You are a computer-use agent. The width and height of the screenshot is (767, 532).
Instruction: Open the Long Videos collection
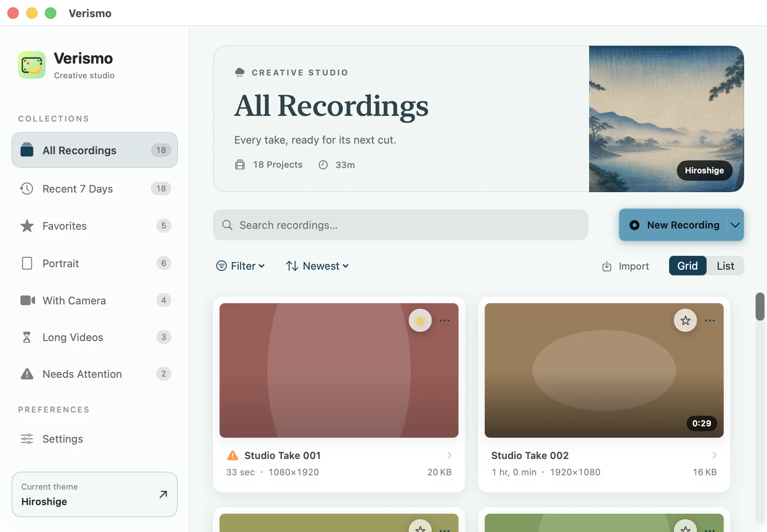[x=95, y=337]
